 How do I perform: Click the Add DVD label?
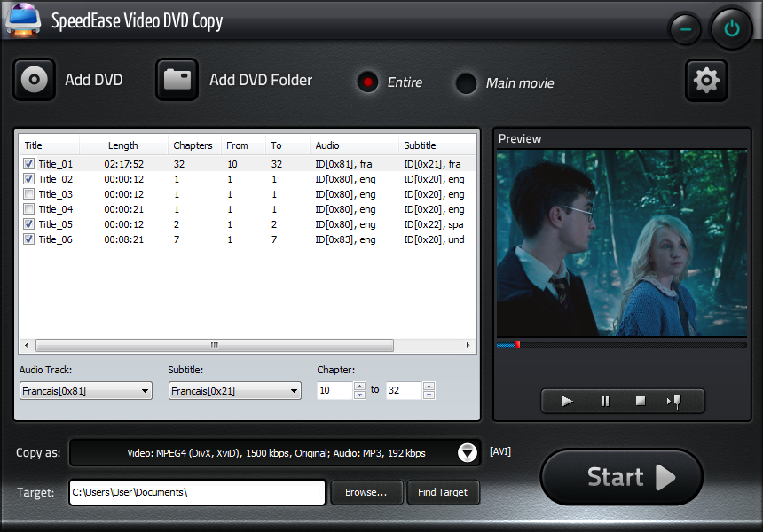[x=94, y=80]
